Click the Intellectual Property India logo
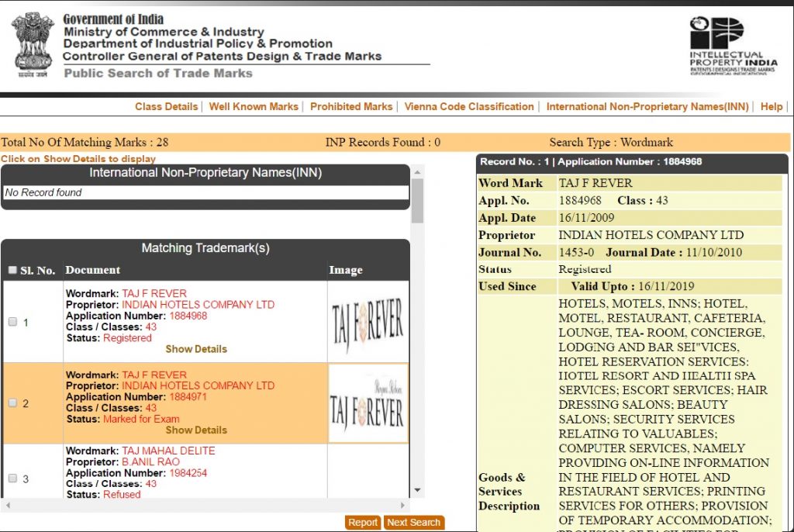 click(x=732, y=46)
